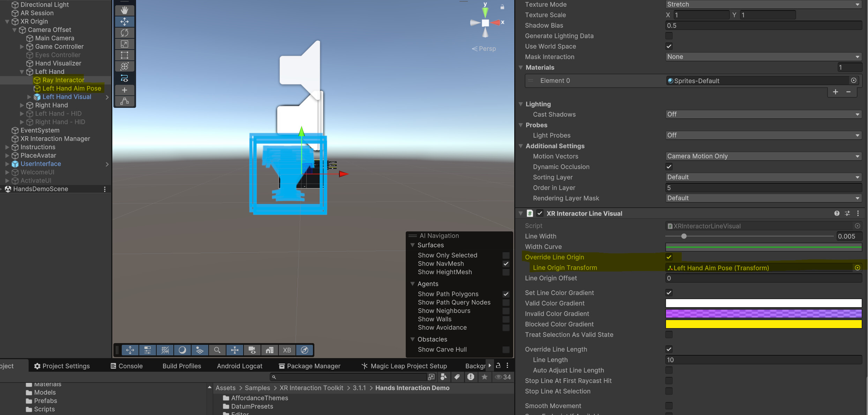Select the Rotate tool
Image resolution: width=868 pixels, height=415 pixels.
pyautogui.click(x=125, y=32)
